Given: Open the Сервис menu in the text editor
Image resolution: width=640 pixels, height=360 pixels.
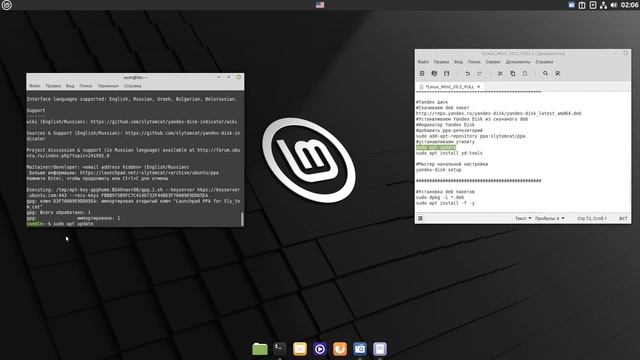Looking at the screenshot, I should (x=493, y=62).
